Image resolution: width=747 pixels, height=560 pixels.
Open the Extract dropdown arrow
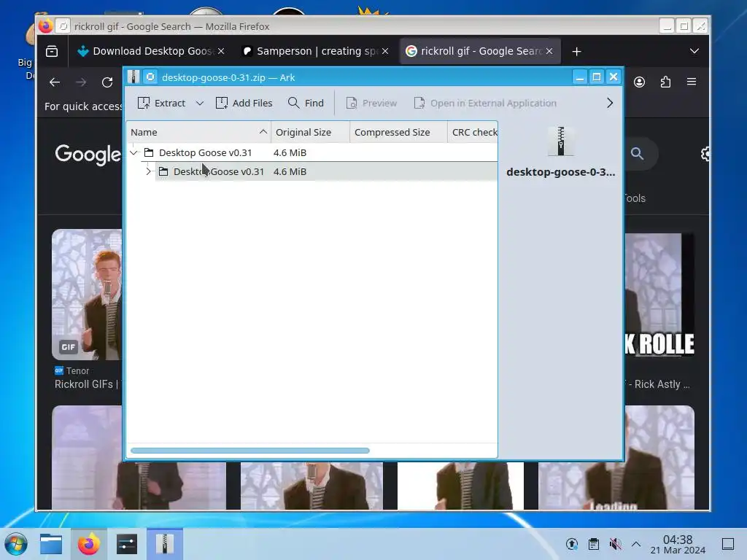coord(200,104)
